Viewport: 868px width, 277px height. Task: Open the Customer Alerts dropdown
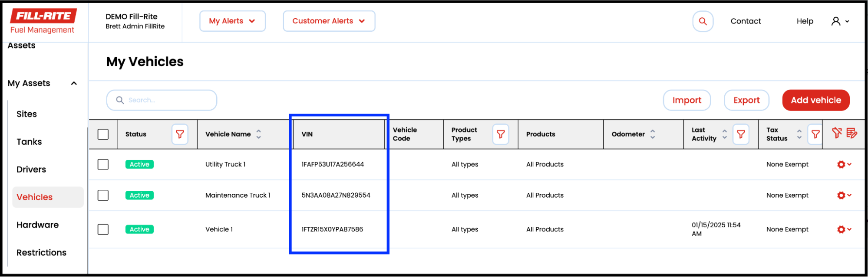329,21
